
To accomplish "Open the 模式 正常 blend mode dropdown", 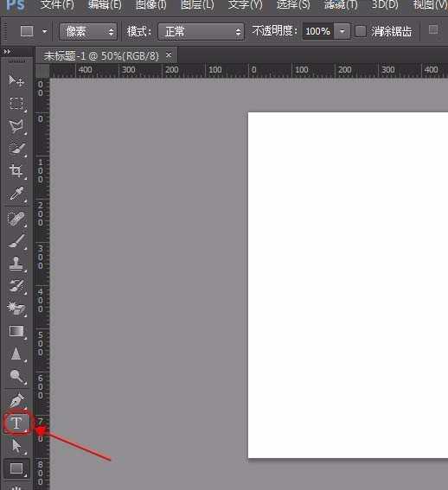I will [201, 32].
